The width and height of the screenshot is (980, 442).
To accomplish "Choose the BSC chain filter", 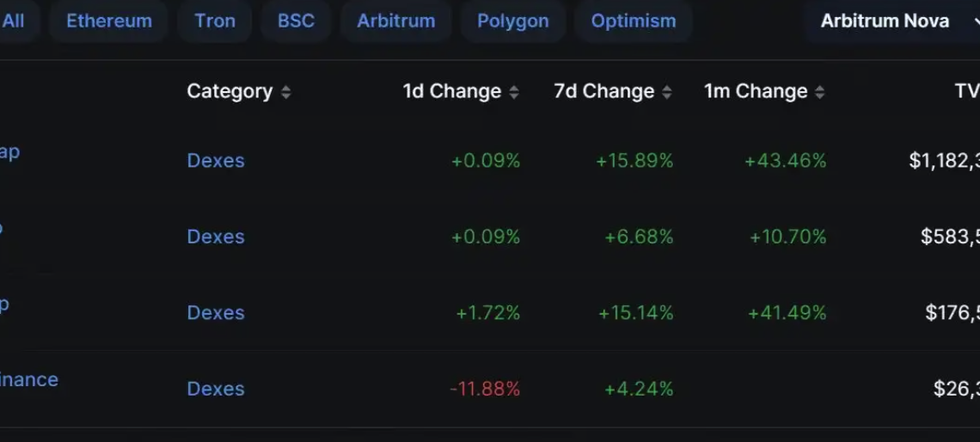I will [296, 21].
